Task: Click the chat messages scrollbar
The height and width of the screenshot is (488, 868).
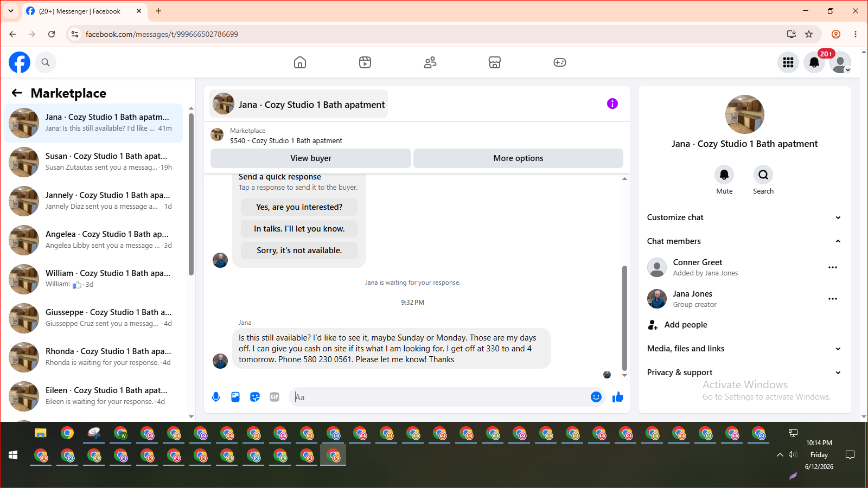Action: tap(624, 317)
